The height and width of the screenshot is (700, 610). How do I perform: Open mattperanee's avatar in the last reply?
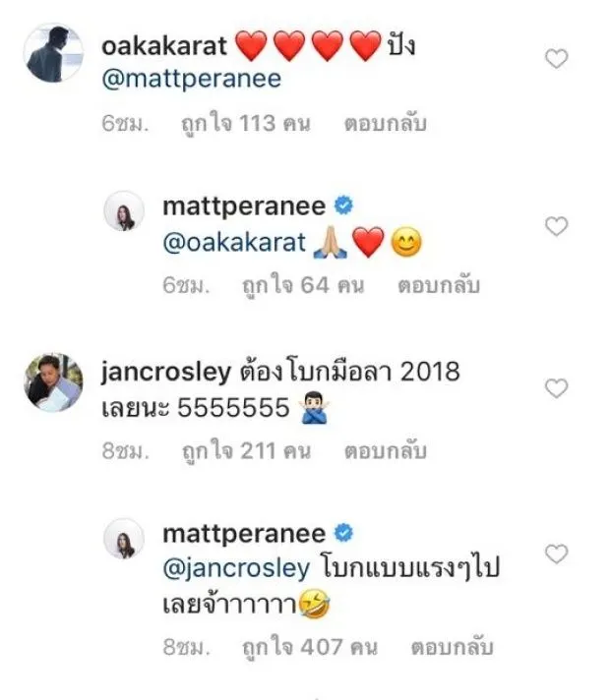(124, 539)
